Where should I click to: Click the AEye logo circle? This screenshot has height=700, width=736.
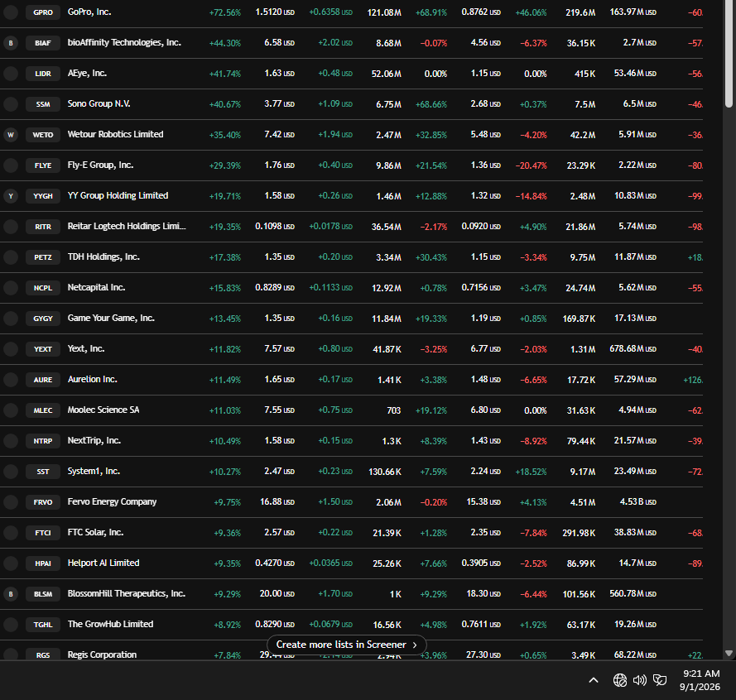click(11, 74)
